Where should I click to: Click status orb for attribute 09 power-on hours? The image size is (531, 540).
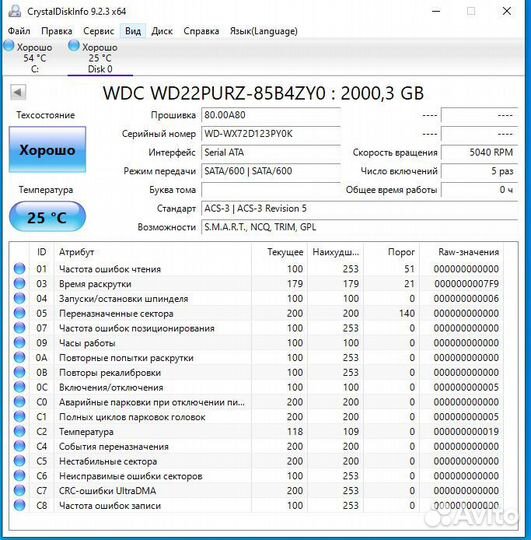click(x=20, y=343)
